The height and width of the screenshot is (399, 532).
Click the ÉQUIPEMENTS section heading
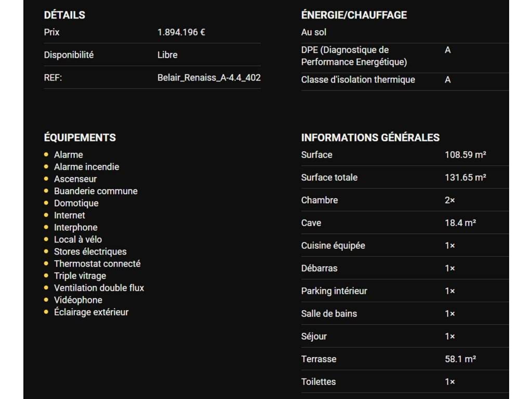(x=79, y=138)
